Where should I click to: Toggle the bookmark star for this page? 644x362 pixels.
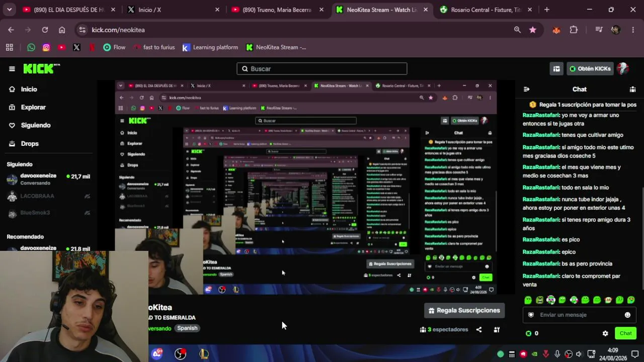pyautogui.click(x=533, y=30)
